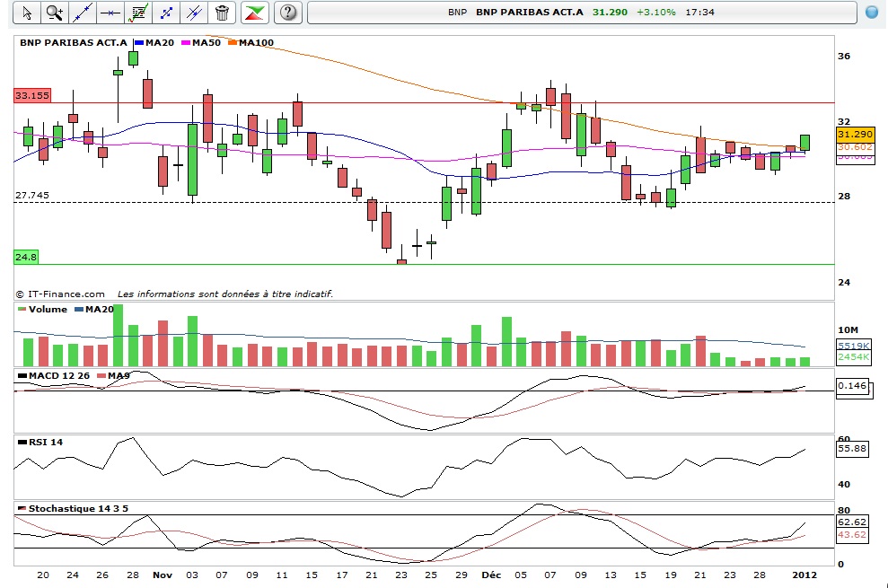Click the 24.8 green support level label
The height and width of the screenshot is (588, 888).
point(26,257)
